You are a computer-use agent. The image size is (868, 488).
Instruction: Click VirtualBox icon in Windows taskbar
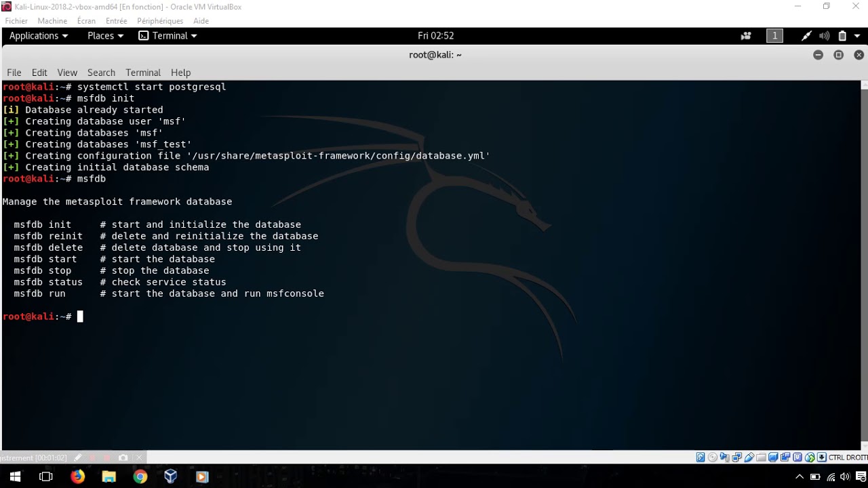pos(170,476)
